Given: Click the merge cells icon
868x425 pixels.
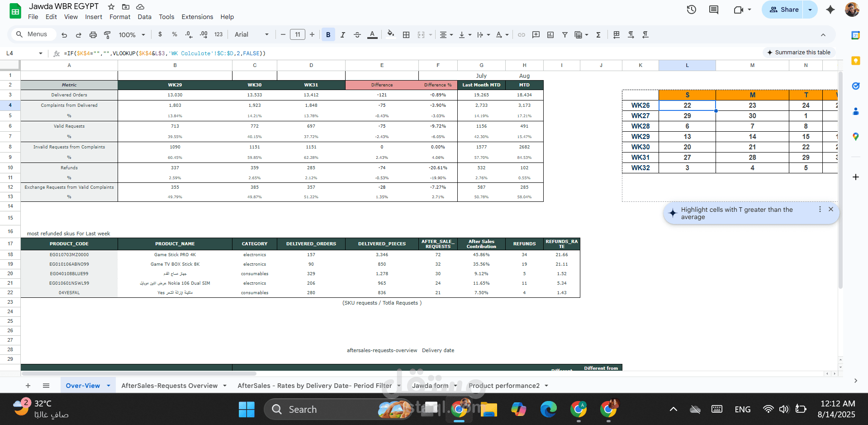Looking at the screenshot, I should click(421, 35).
